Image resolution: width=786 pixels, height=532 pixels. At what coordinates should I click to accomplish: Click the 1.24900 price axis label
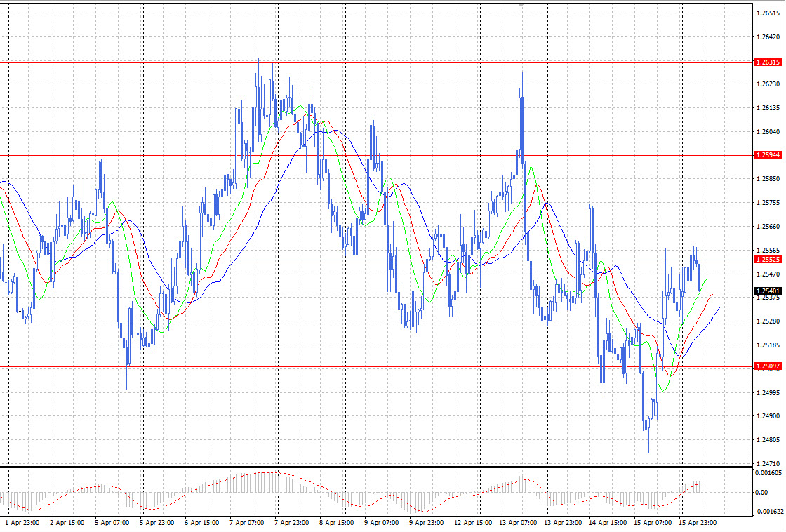coord(768,415)
